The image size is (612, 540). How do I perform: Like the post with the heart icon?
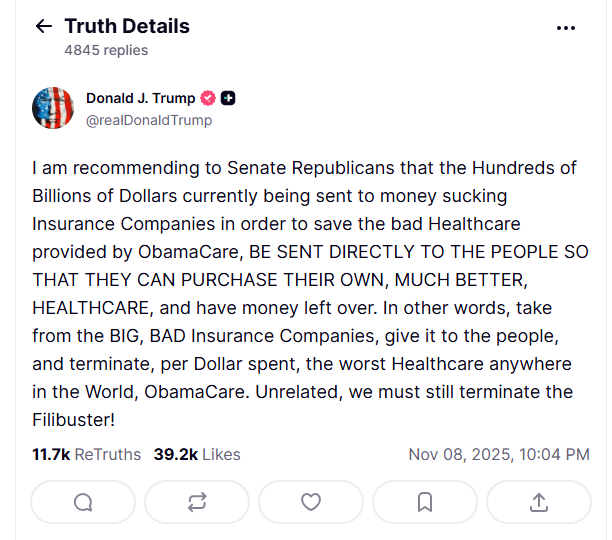click(311, 502)
